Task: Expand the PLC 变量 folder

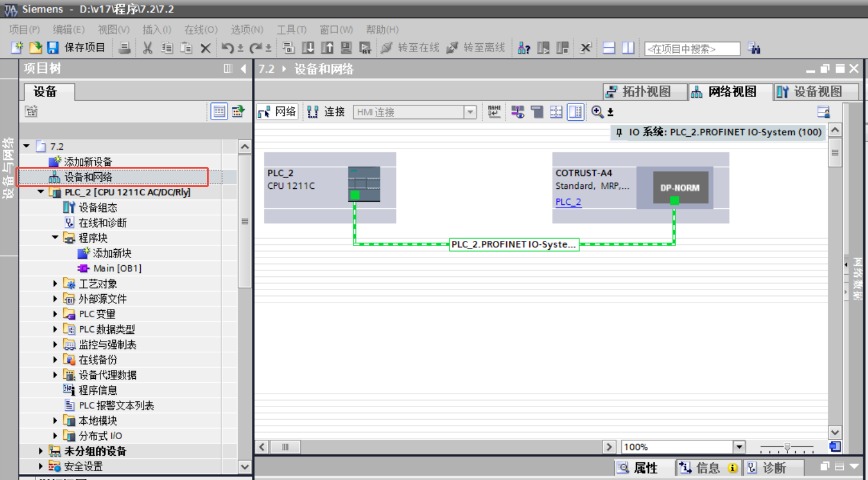Action: (x=55, y=314)
